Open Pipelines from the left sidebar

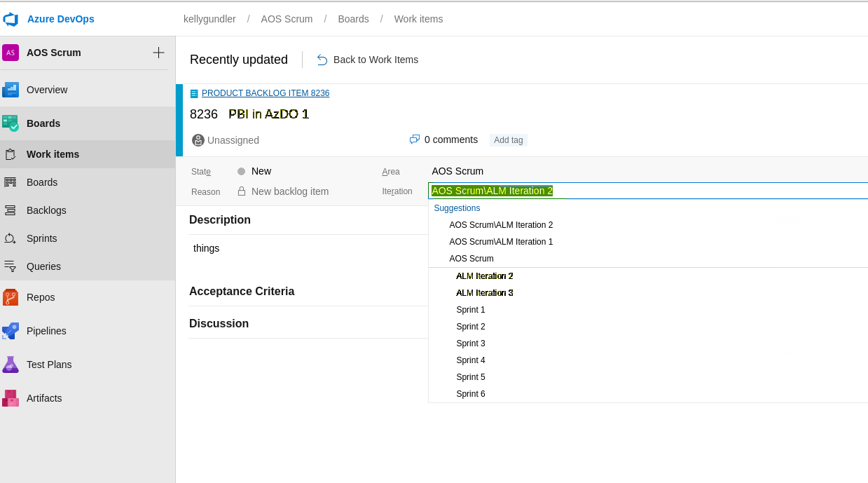click(x=46, y=331)
